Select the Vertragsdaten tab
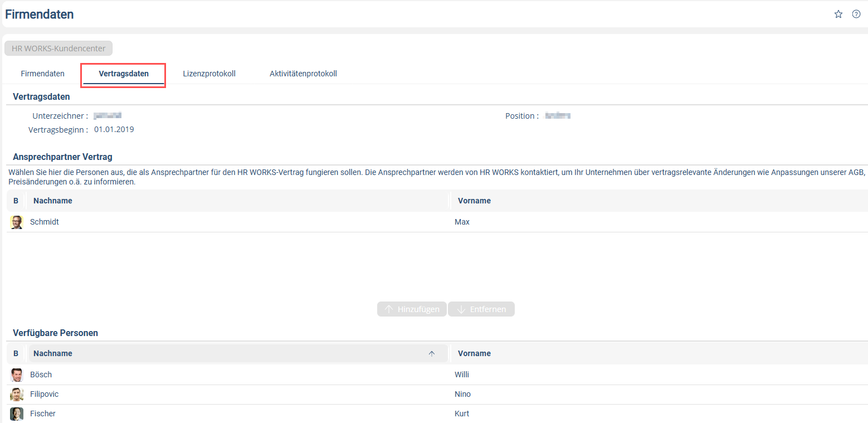The image size is (868, 423). pos(124,74)
